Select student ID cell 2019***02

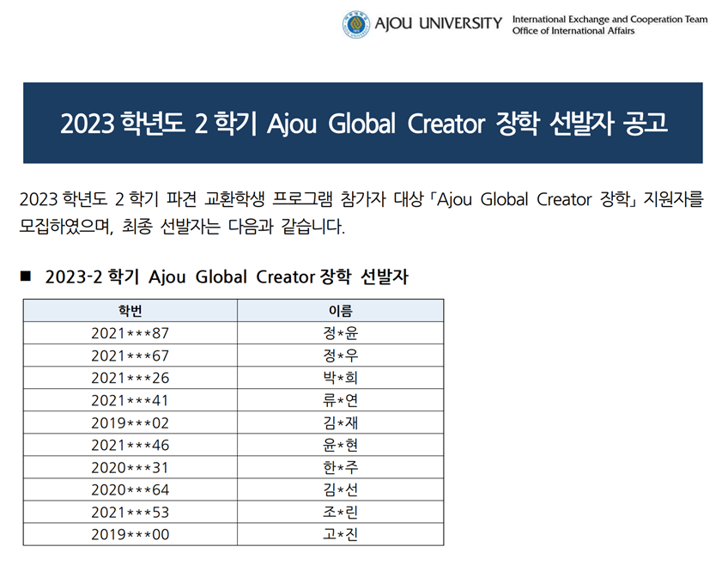pyautogui.click(x=130, y=422)
